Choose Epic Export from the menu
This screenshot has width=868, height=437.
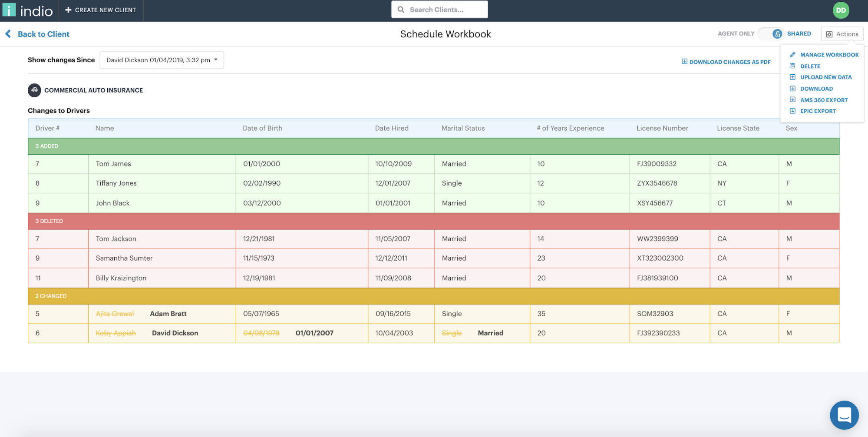[x=818, y=111]
